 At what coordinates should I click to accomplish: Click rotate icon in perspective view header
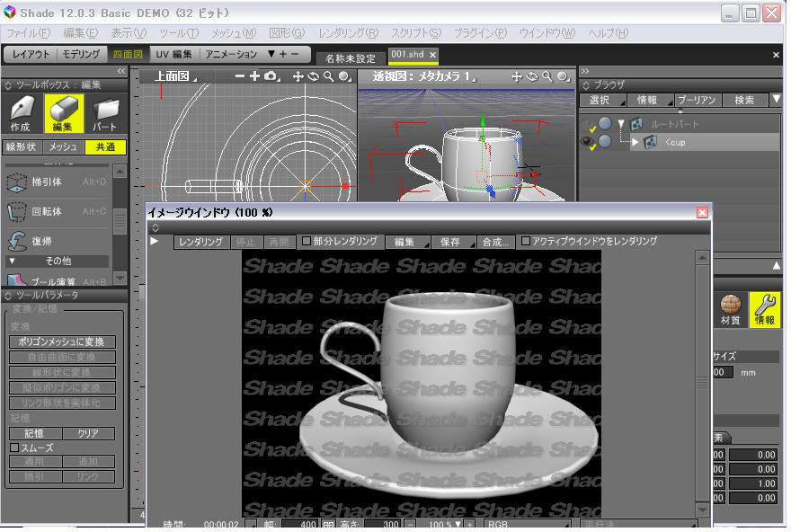click(x=532, y=76)
